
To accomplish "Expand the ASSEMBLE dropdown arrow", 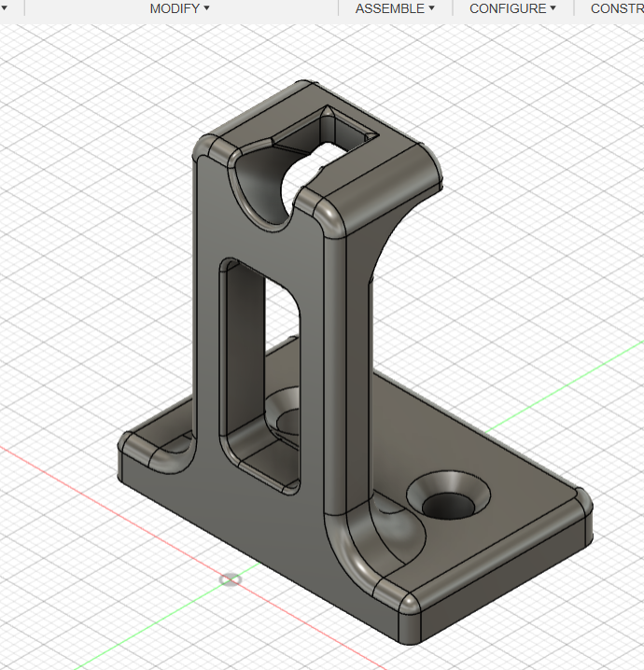I will 431,8.
